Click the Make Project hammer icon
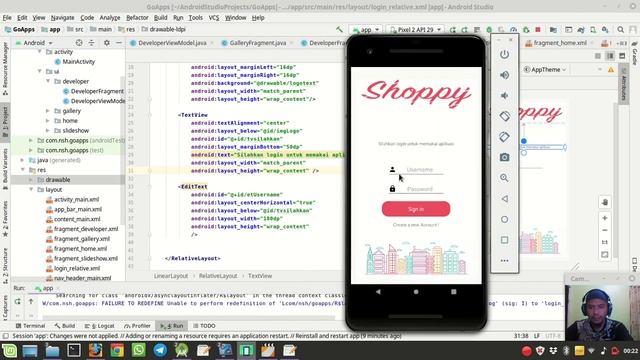Viewport: 640px width, 360px height. (x=339, y=29)
